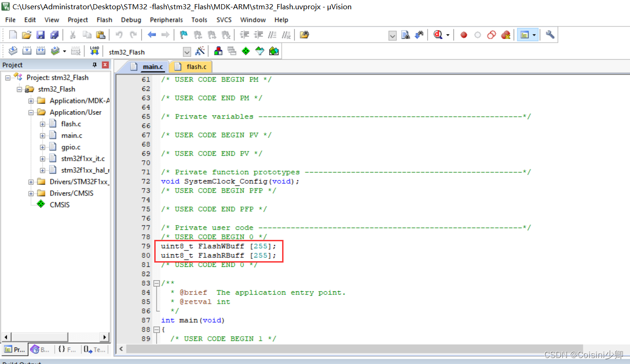
Task: Expand Application/MDK-ARM folder node
Action: pos(31,101)
